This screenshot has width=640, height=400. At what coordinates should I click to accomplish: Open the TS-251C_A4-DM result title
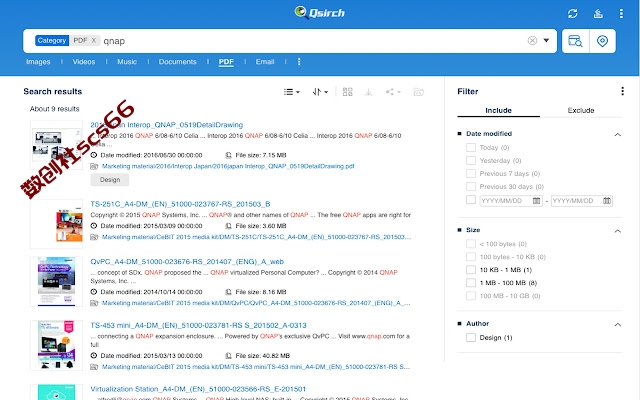[x=180, y=204]
